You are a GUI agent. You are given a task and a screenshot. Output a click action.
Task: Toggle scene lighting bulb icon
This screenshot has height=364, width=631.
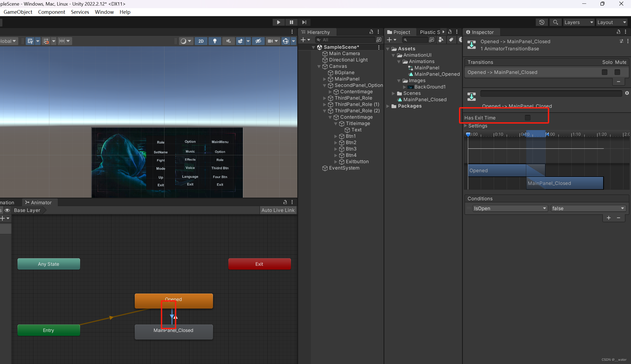[x=215, y=41]
